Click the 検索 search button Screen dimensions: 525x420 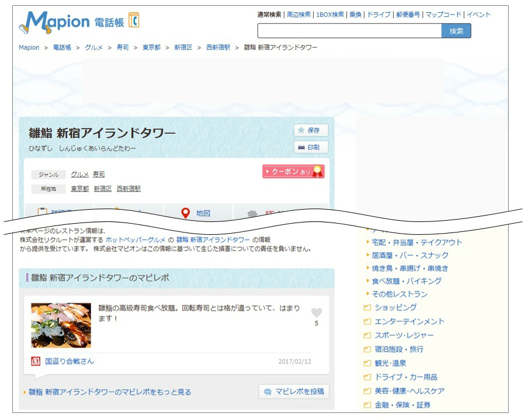(456, 31)
